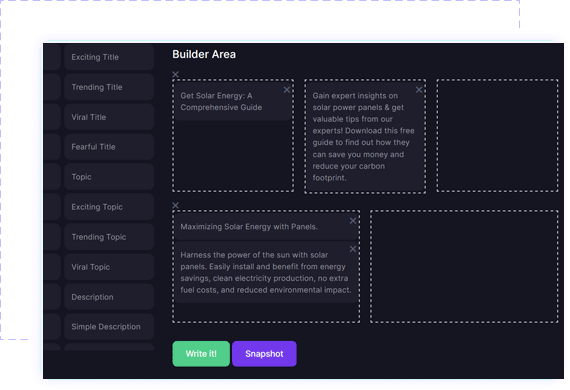Choose the Simple Description block
570x390 pixels.
[x=109, y=327]
